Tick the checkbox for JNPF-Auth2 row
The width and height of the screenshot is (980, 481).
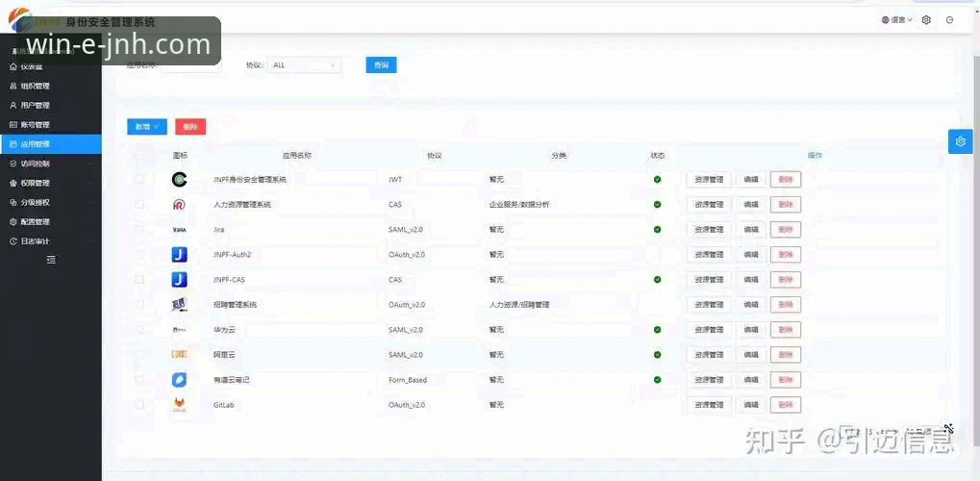click(x=139, y=255)
